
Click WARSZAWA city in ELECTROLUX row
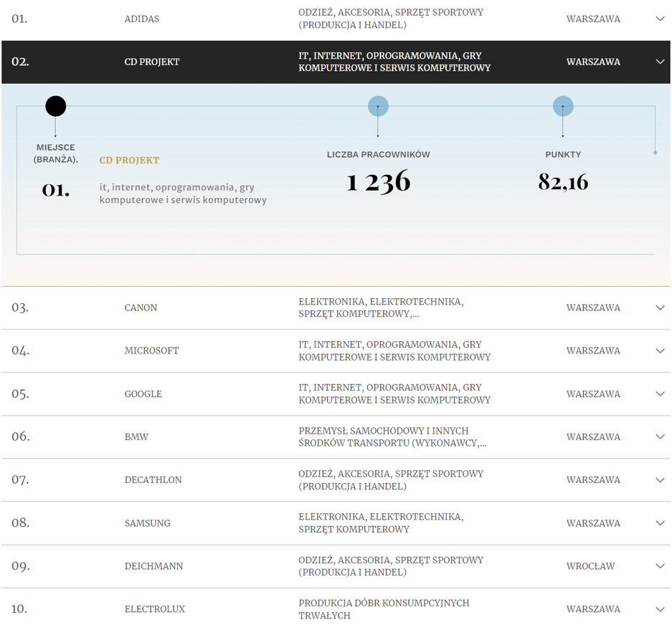point(593,609)
